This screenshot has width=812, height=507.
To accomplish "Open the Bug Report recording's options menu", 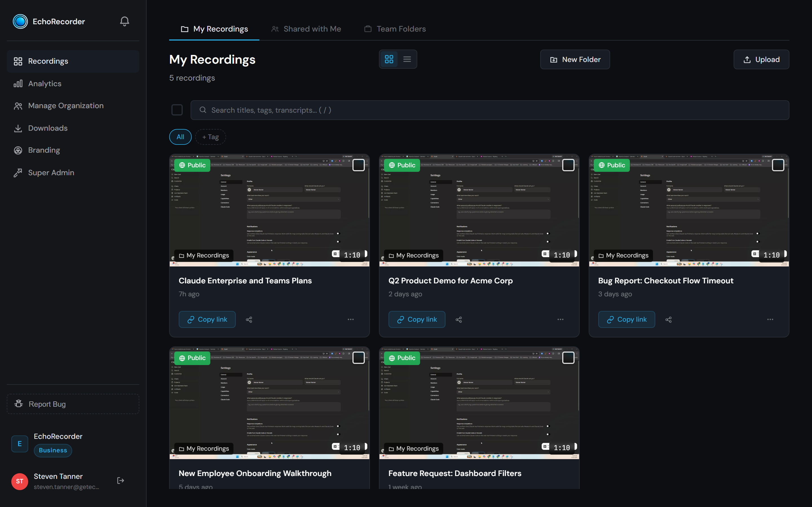I will click(x=770, y=319).
